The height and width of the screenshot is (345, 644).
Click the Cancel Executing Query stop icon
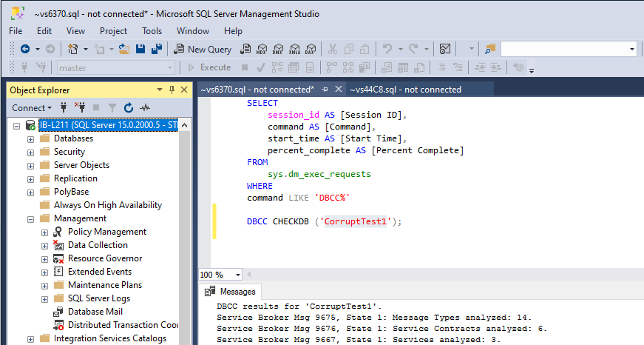(x=245, y=67)
